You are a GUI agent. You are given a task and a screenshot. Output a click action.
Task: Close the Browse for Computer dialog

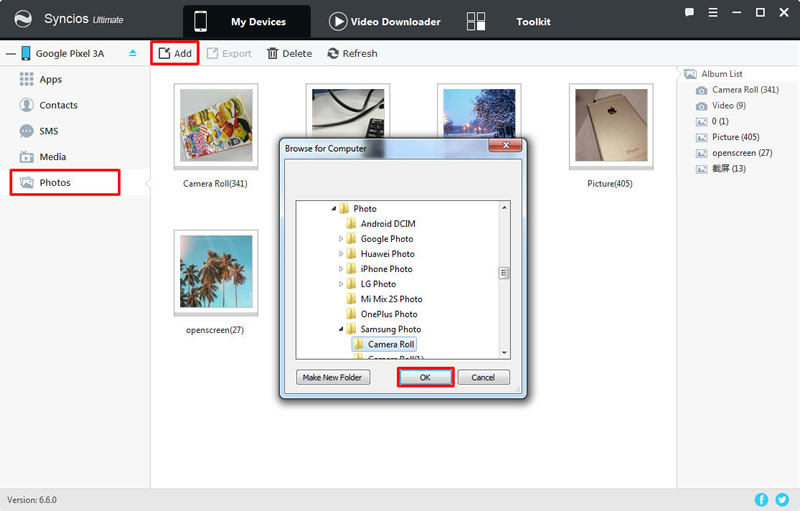coord(505,145)
